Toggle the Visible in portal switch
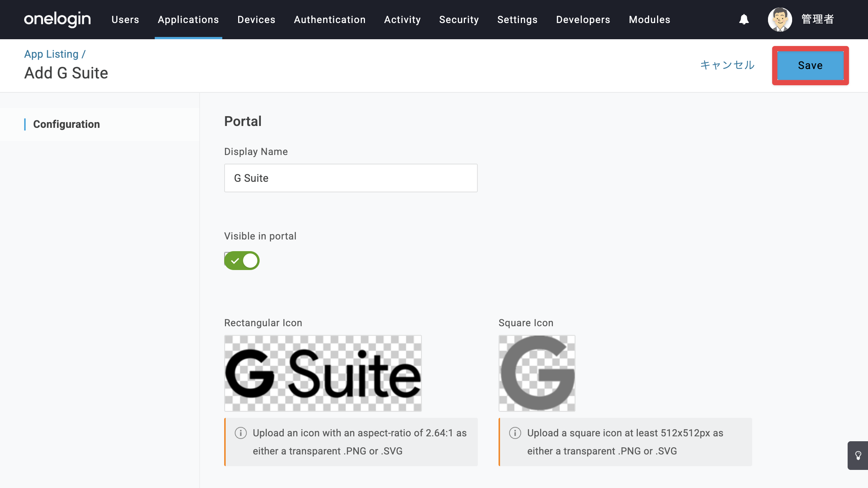Image resolution: width=868 pixels, height=488 pixels. coord(242,261)
